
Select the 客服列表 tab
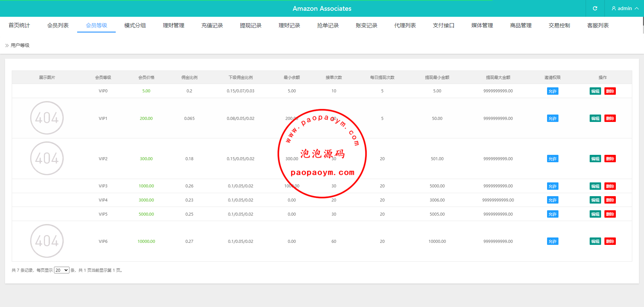[598, 26]
